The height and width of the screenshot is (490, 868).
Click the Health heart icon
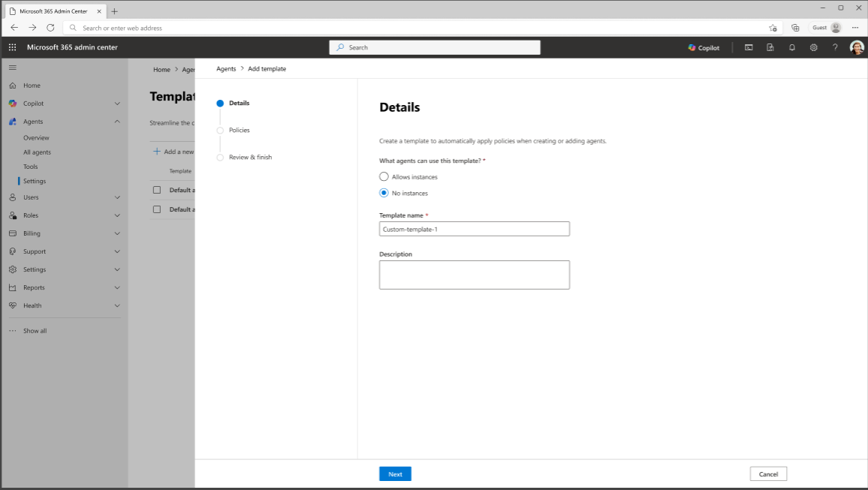13,306
